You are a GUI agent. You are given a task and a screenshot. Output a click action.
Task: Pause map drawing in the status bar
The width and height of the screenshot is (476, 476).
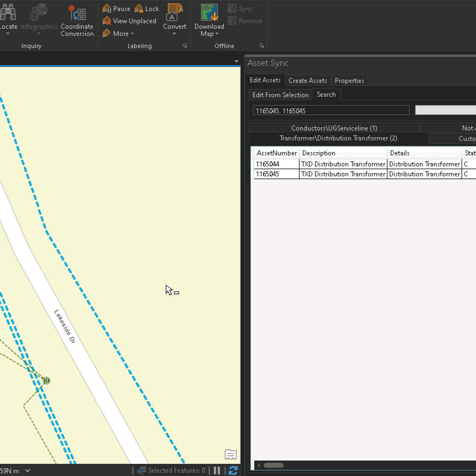[x=217, y=470]
